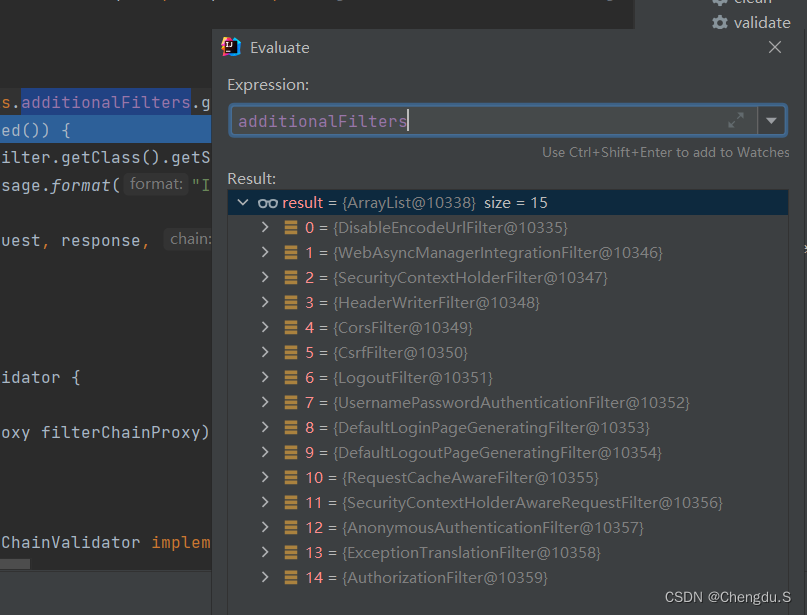The height and width of the screenshot is (615, 807).
Task: Click the IntelliJ logo in Evaluate dialog
Action: pos(231,47)
